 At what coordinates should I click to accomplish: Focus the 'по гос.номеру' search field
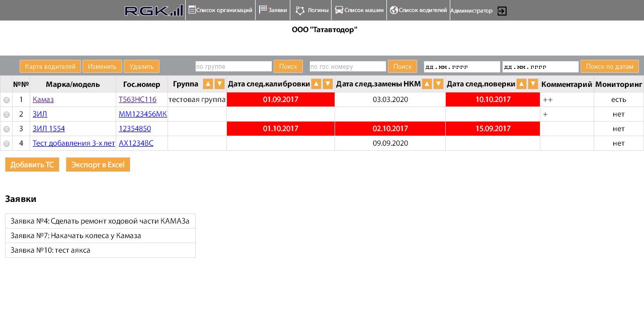pos(348,66)
